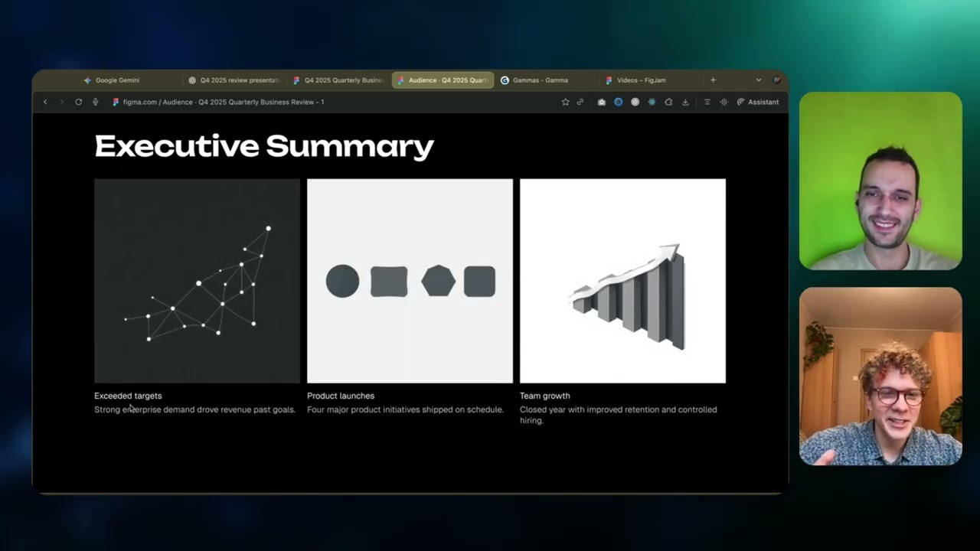The image size is (980, 551).
Task: Click text 'Strong enterprise demand drove revenue past goals.'
Action: (x=194, y=409)
